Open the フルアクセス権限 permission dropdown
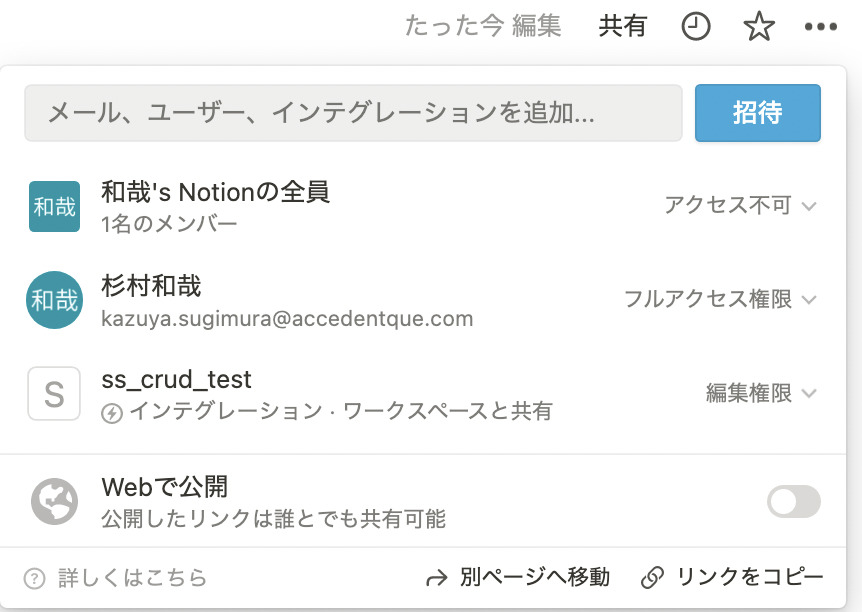The image size is (862, 612). pyautogui.click(x=720, y=300)
